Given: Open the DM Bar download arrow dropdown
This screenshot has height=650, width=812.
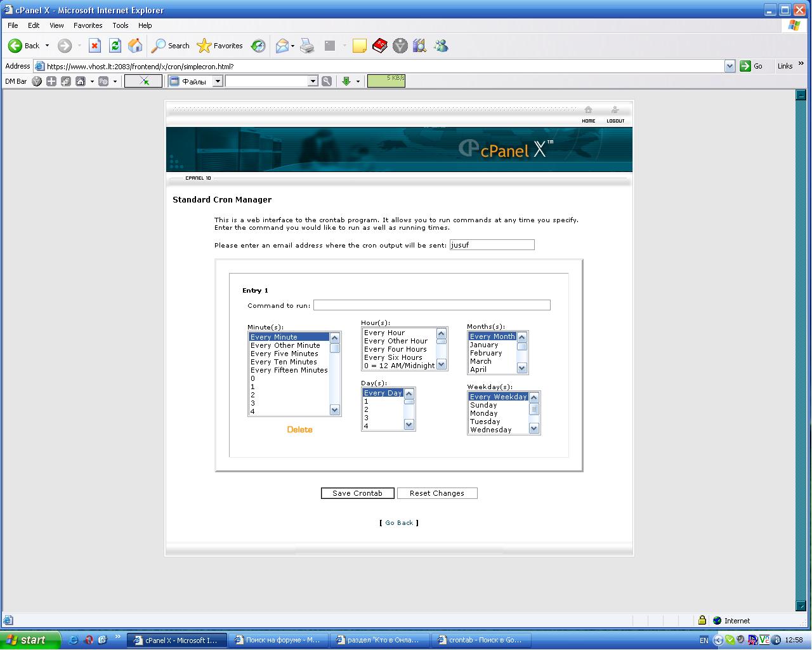Looking at the screenshot, I should click(x=358, y=81).
